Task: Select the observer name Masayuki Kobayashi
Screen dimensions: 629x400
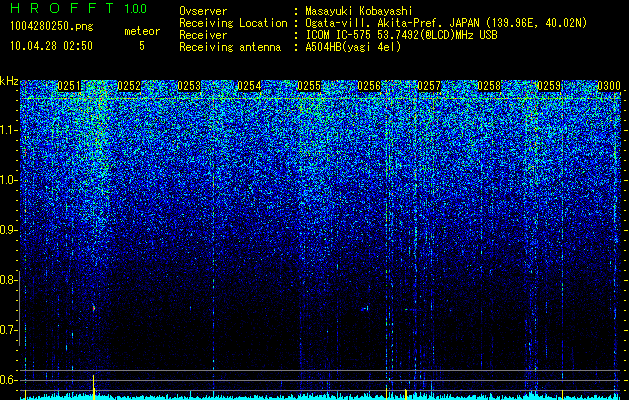Action: pyautogui.click(x=359, y=11)
